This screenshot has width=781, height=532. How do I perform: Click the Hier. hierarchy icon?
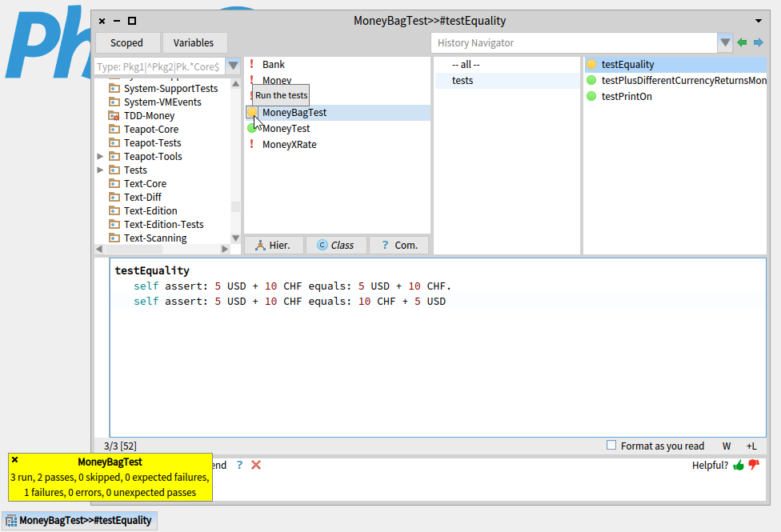tap(260, 245)
